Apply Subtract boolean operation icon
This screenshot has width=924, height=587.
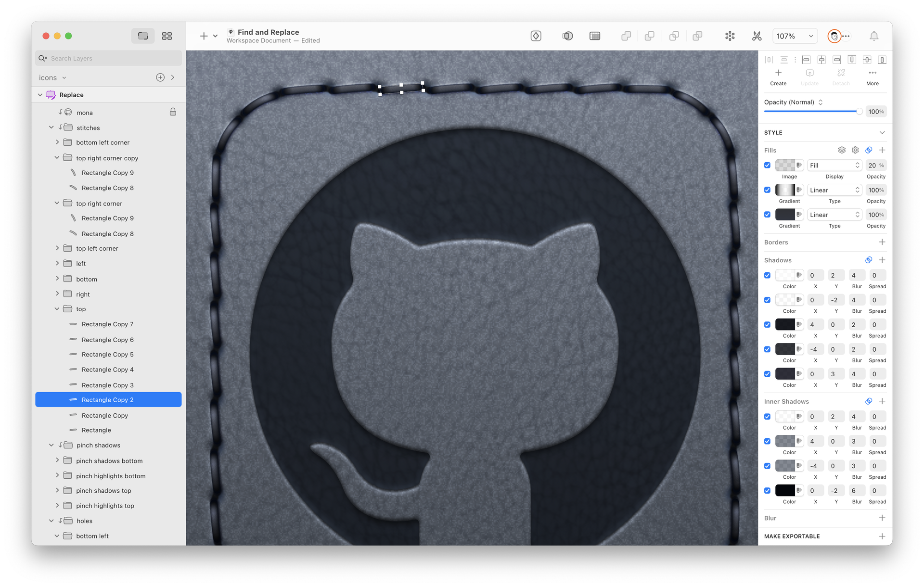[650, 36]
